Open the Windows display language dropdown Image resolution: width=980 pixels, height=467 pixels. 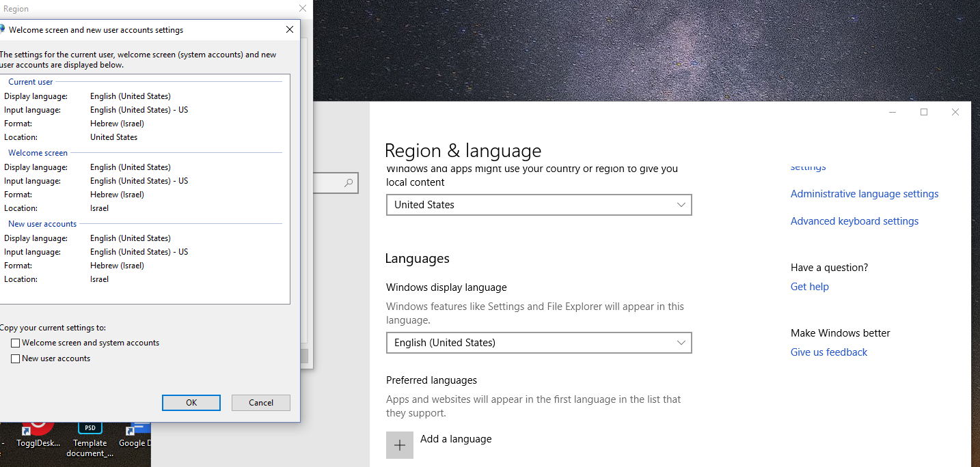(x=539, y=343)
